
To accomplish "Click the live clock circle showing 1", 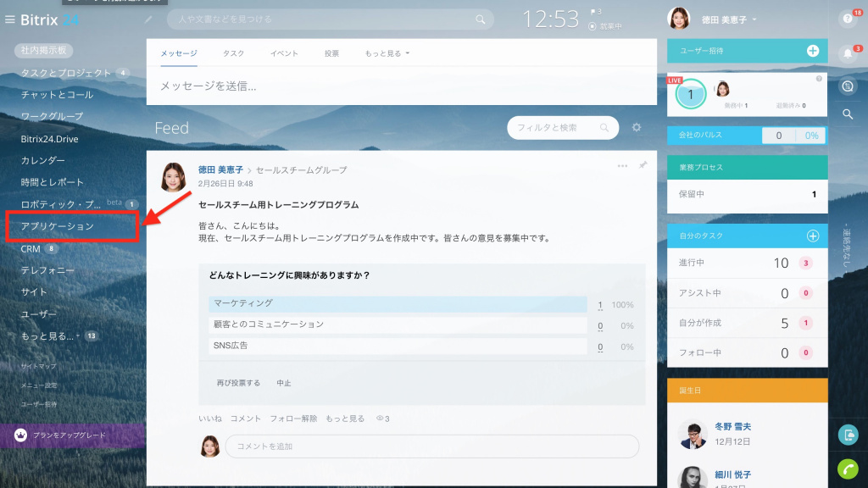I will tap(690, 94).
